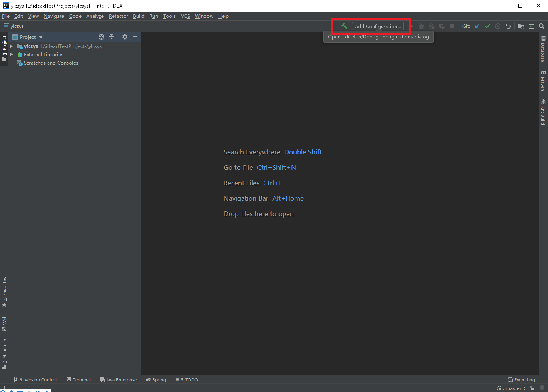Image resolution: width=548 pixels, height=392 pixels.
Task: Click the green Build Project hammer icon
Action: (344, 26)
